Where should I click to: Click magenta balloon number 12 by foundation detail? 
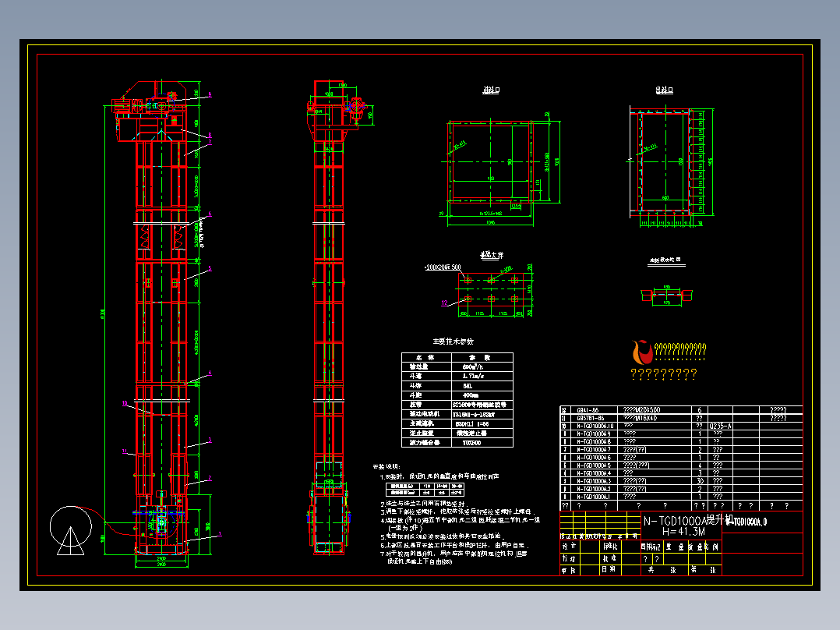point(444,303)
